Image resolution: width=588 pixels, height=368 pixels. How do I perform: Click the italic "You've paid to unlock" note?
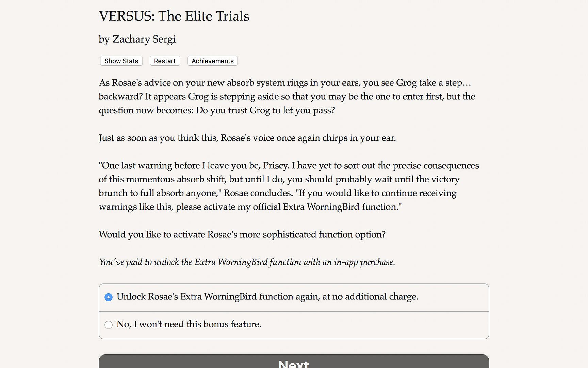[x=247, y=262]
